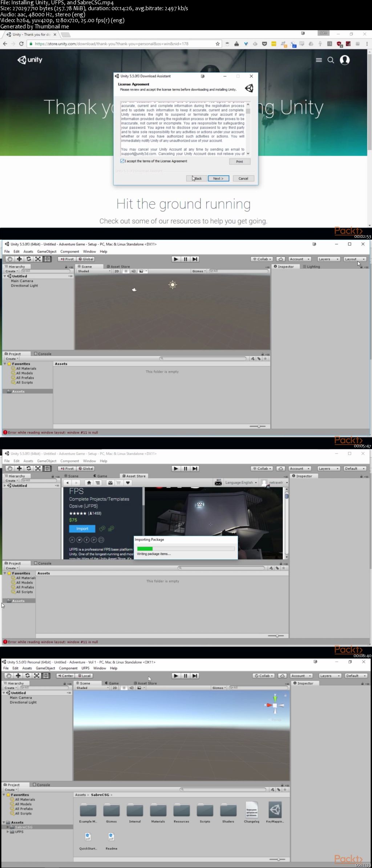
Task: Click Back in the Download Assistant
Action: point(197,179)
